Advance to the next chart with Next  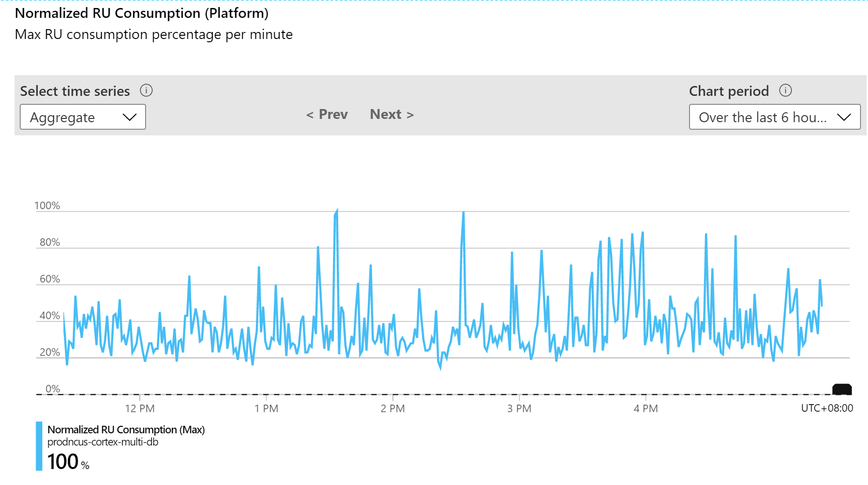(392, 114)
